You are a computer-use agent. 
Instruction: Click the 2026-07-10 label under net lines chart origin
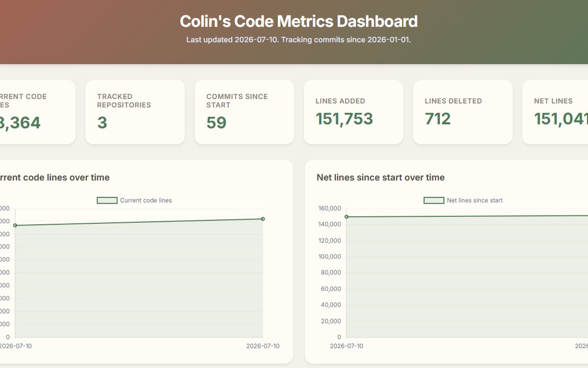pos(347,346)
